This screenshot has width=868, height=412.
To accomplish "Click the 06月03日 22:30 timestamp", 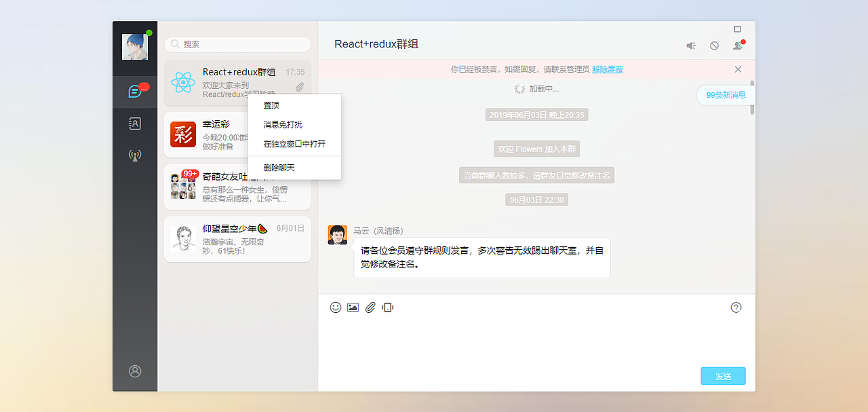I will pos(536,200).
